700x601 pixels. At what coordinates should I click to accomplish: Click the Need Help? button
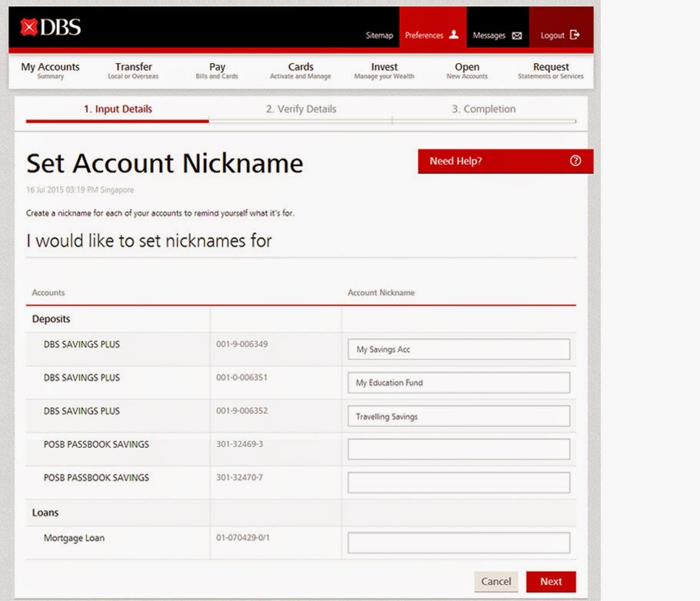click(x=505, y=161)
